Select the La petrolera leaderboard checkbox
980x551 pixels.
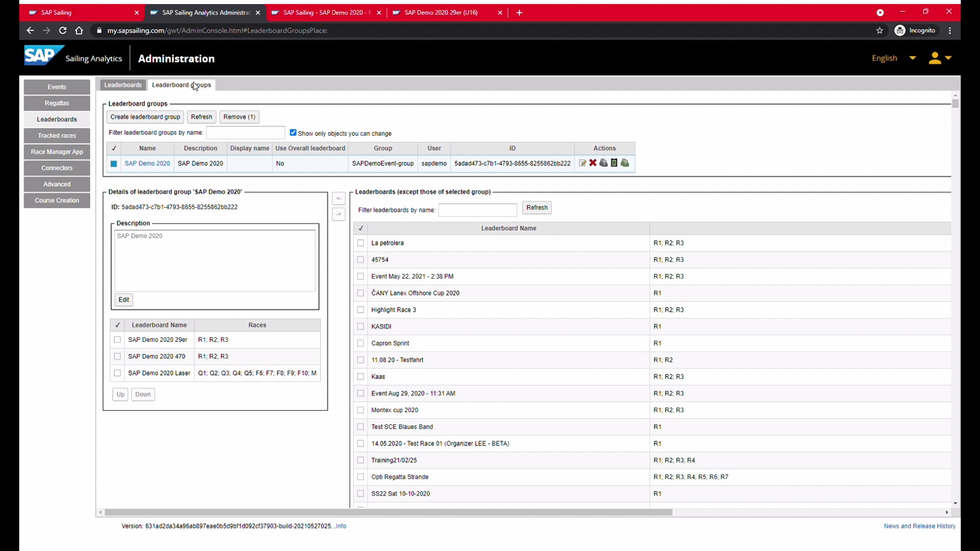tap(361, 243)
